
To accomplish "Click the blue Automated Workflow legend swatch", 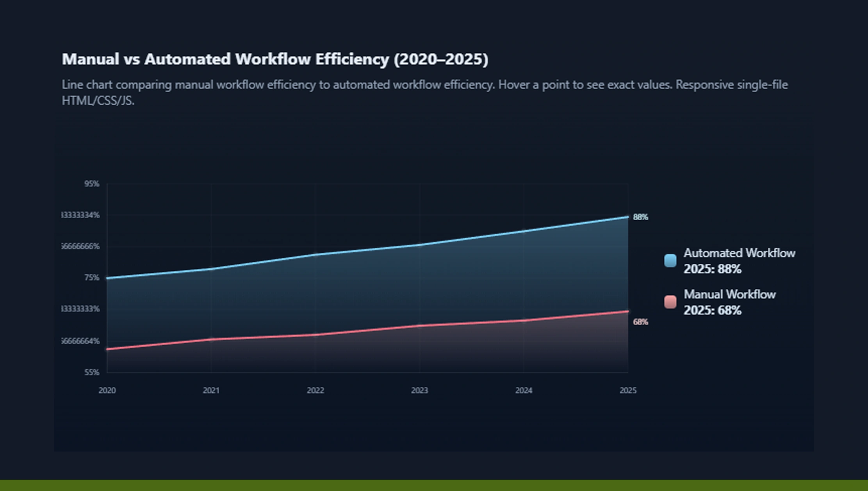I will tap(670, 261).
